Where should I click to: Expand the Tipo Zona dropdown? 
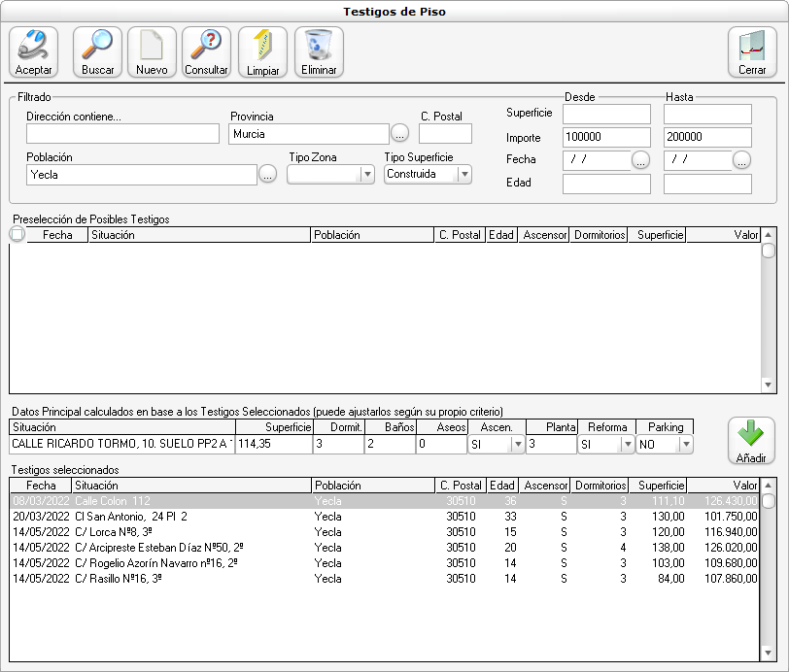(x=366, y=175)
